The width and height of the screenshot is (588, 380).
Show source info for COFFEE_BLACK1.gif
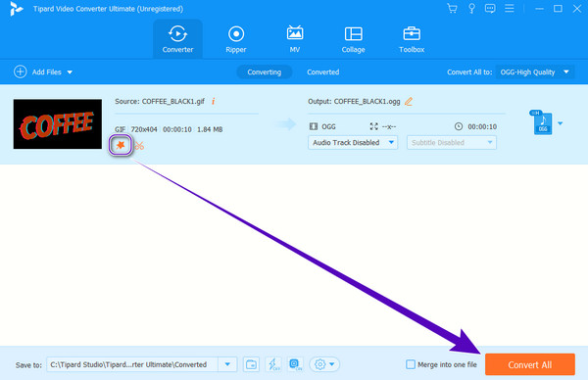[x=213, y=101]
